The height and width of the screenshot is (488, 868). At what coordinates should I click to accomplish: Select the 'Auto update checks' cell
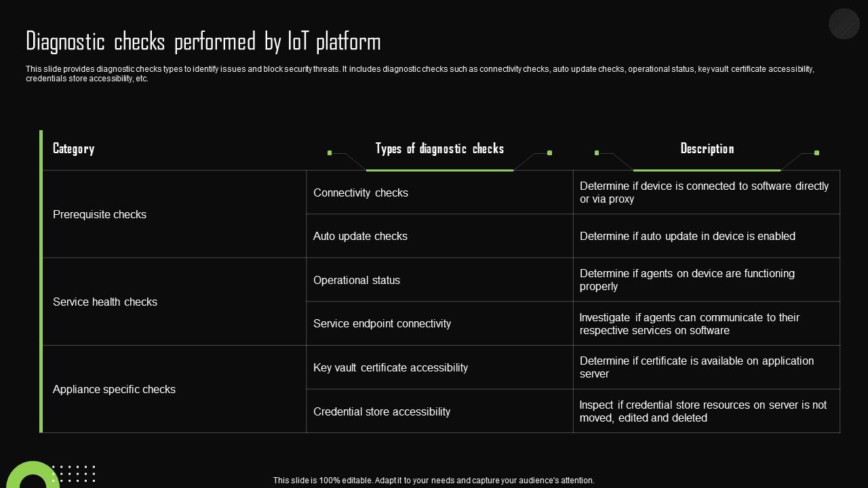tap(439, 236)
